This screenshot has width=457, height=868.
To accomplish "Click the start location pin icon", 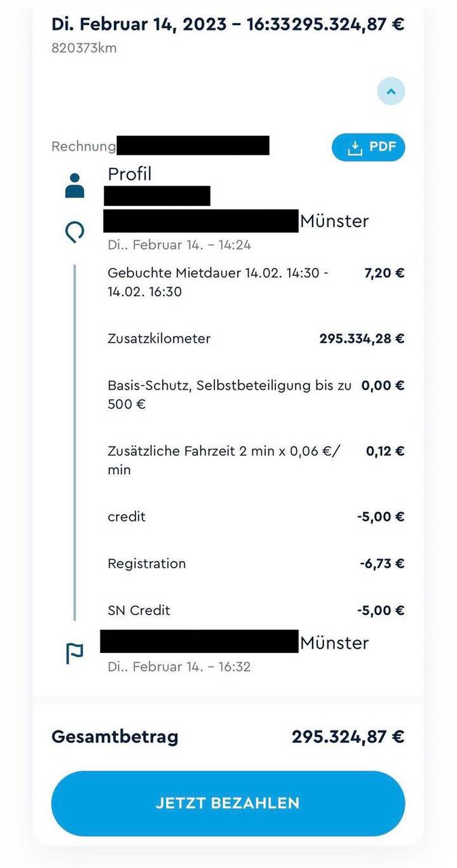I will [x=75, y=233].
